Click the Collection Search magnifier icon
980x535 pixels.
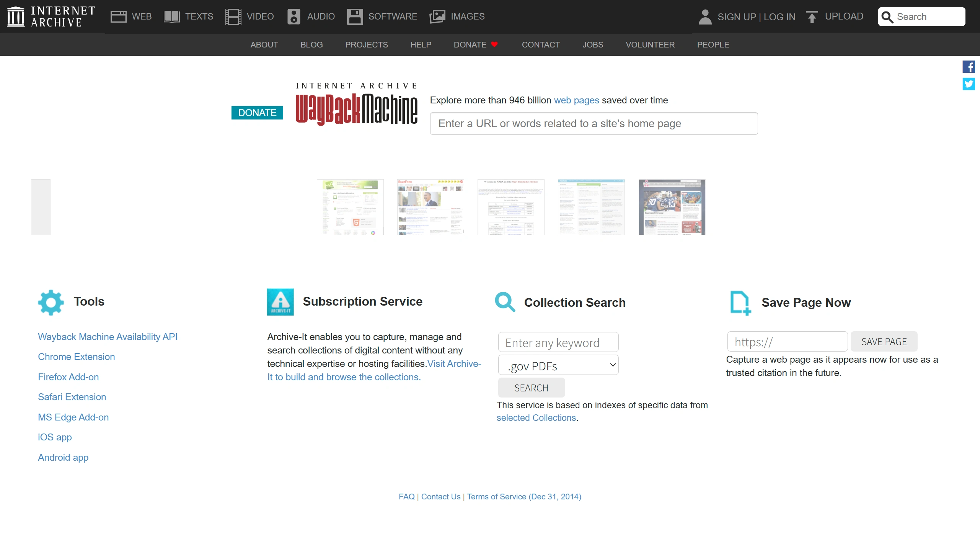tap(505, 303)
